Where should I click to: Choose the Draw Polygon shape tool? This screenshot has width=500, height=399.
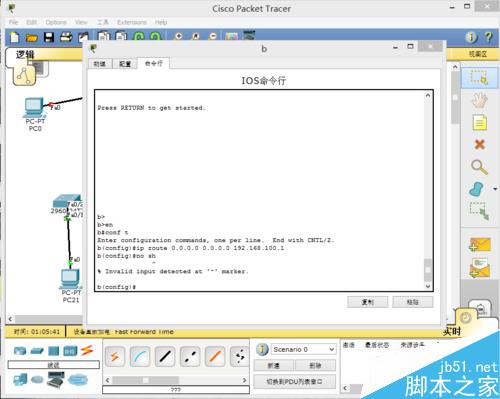[477, 189]
